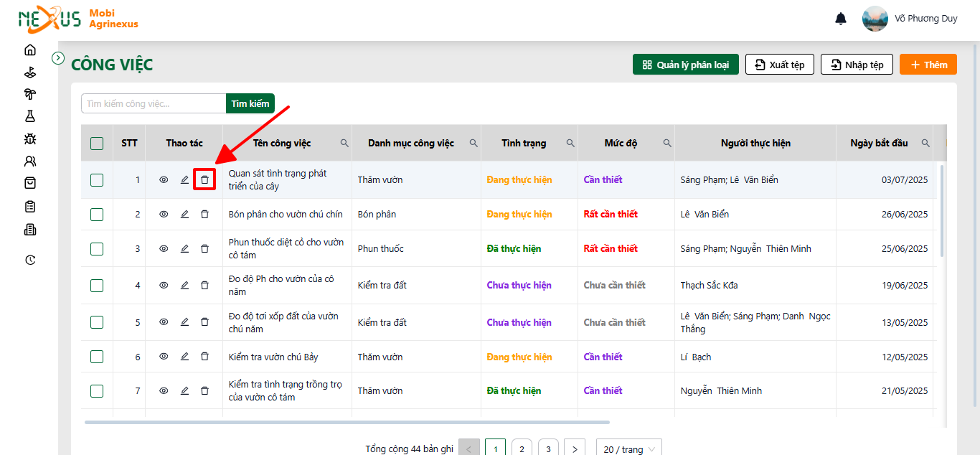Image resolution: width=980 pixels, height=455 pixels.
Task: Delete task "Phun thuốc diệt cỏ cho vườn cô tám"
Action: click(x=204, y=248)
